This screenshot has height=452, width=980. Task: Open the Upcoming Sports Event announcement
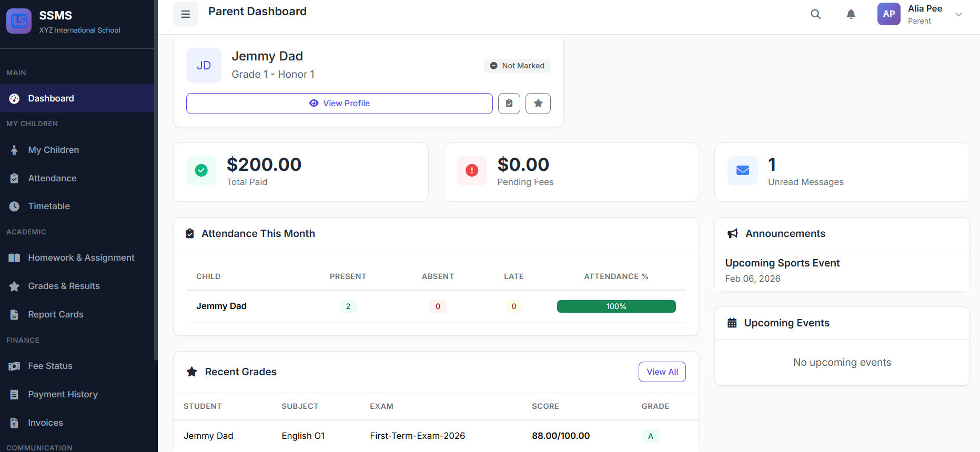pyautogui.click(x=782, y=263)
